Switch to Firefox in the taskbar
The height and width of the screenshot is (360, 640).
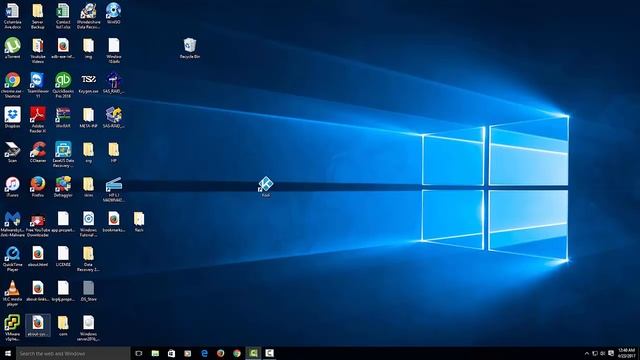point(220,353)
